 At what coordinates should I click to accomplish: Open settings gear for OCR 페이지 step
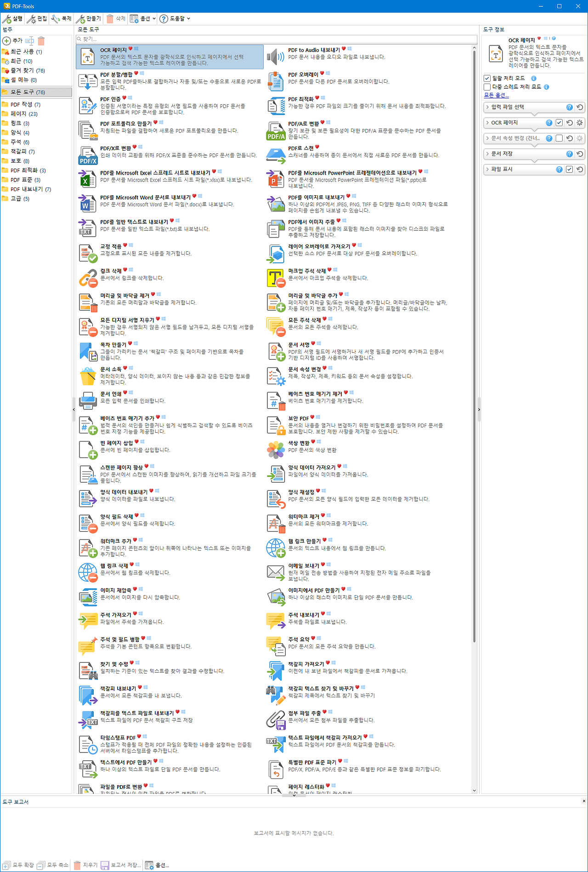580,123
